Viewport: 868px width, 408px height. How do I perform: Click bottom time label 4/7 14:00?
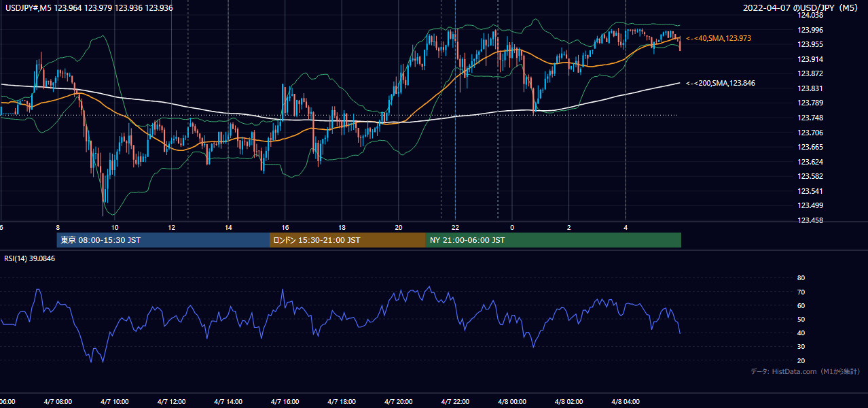228,402
